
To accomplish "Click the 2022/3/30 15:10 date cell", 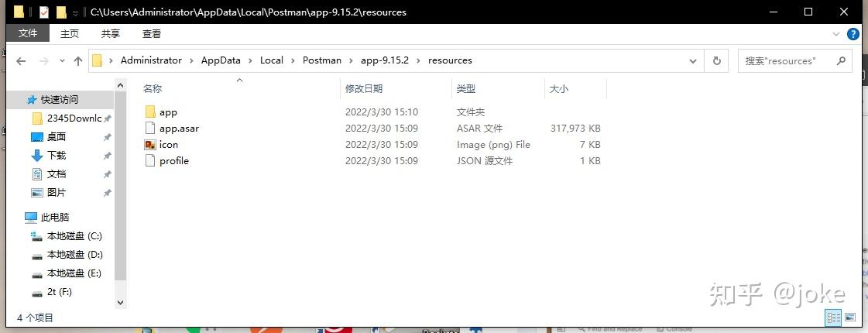I will click(x=382, y=112).
